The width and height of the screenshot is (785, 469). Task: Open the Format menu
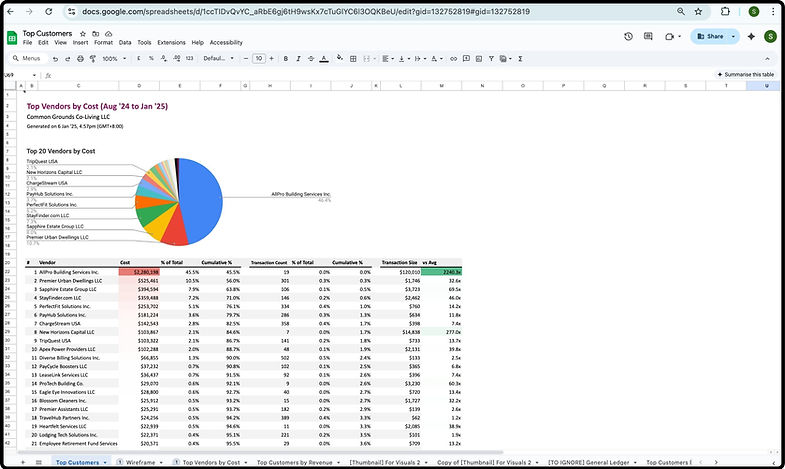(x=104, y=43)
